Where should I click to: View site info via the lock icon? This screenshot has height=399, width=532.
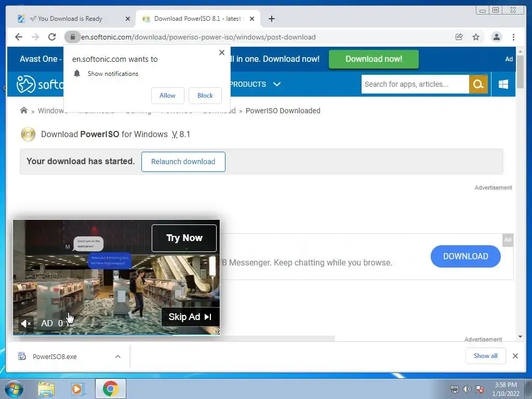click(72, 37)
